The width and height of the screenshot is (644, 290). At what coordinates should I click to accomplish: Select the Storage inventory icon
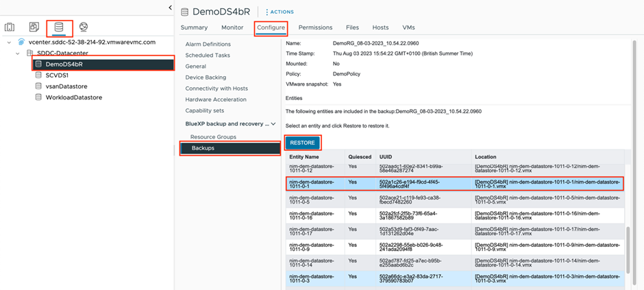coord(59,27)
